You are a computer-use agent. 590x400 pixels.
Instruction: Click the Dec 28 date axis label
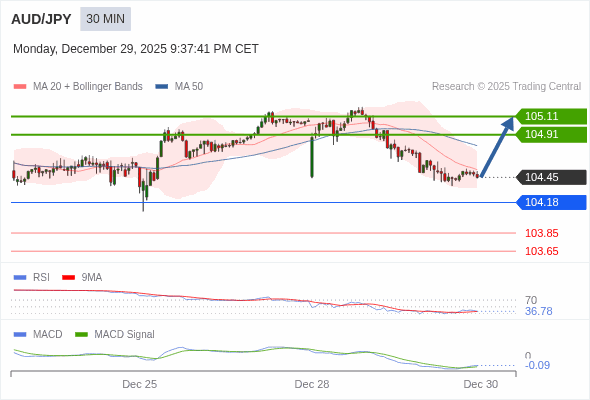point(312,384)
